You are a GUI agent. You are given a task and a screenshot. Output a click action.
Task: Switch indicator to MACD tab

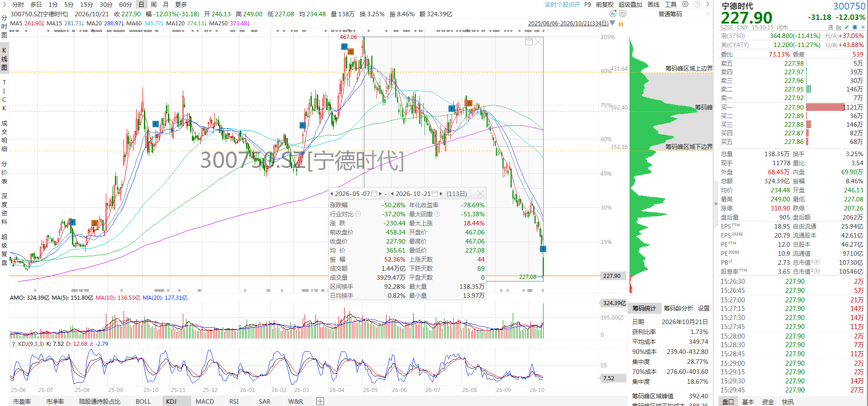pyautogui.click(x=205, y=401)
